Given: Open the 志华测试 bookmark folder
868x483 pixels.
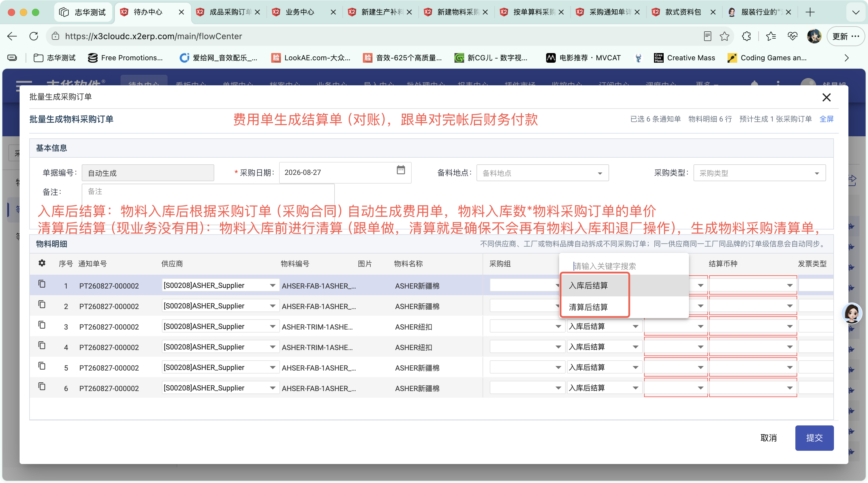Looking at the screenshot, I should tap(55, 58).
